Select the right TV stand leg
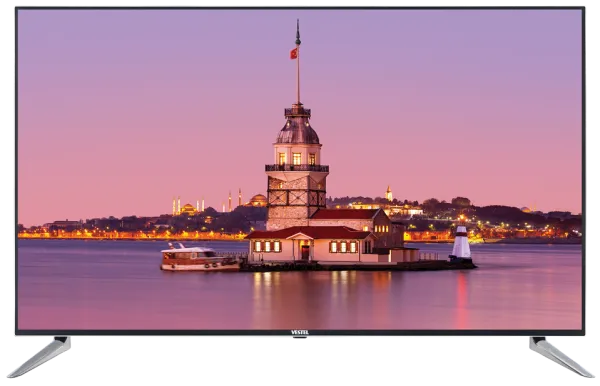The image size is (600, 386). pos(561,357)
